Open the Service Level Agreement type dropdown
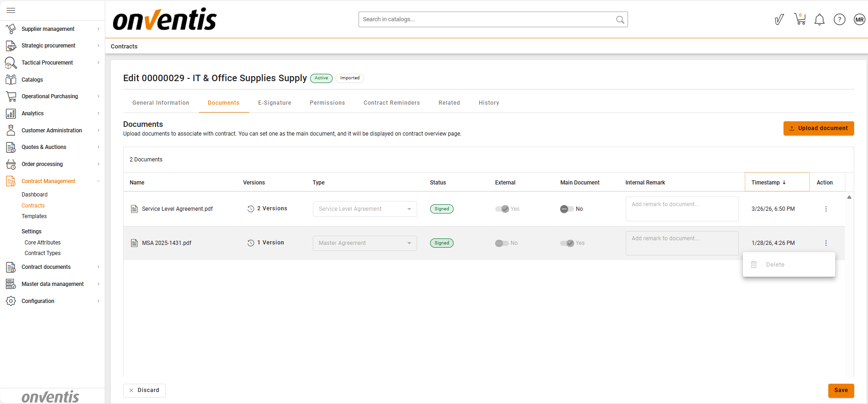This screenshot has width=868, height=404. (x=365, y=209)
